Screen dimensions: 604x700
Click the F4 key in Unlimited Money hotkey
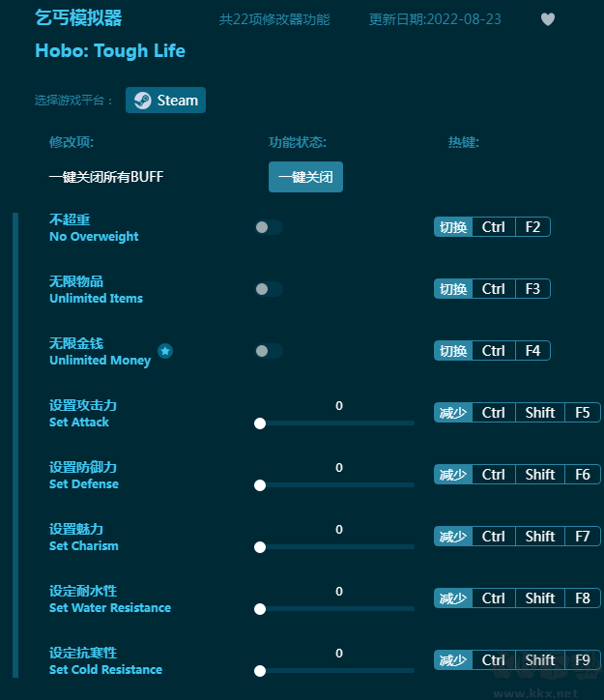[532, 350]
